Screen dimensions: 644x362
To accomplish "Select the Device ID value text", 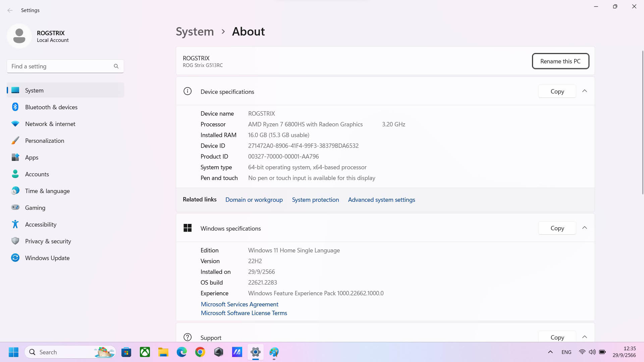I will click(303, 146).
